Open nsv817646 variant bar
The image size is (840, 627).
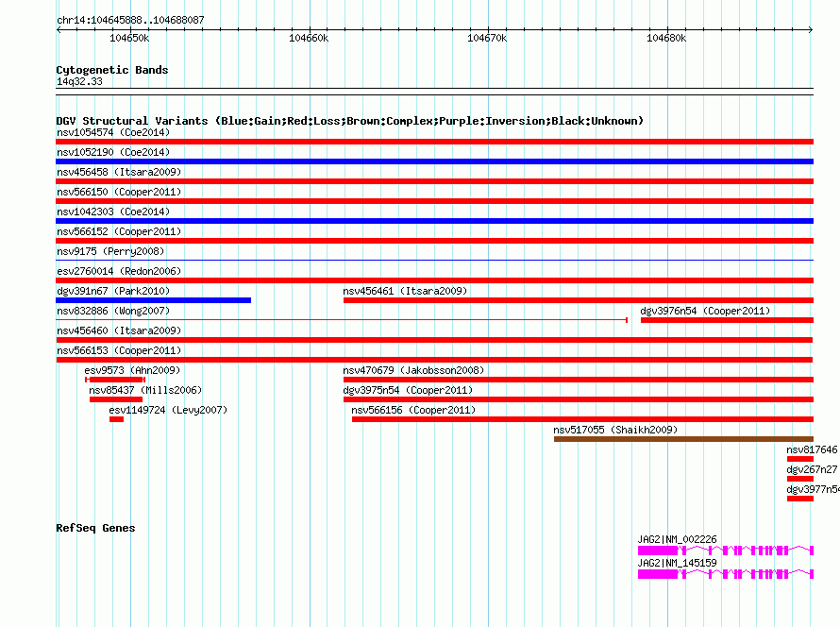point(800,459)
